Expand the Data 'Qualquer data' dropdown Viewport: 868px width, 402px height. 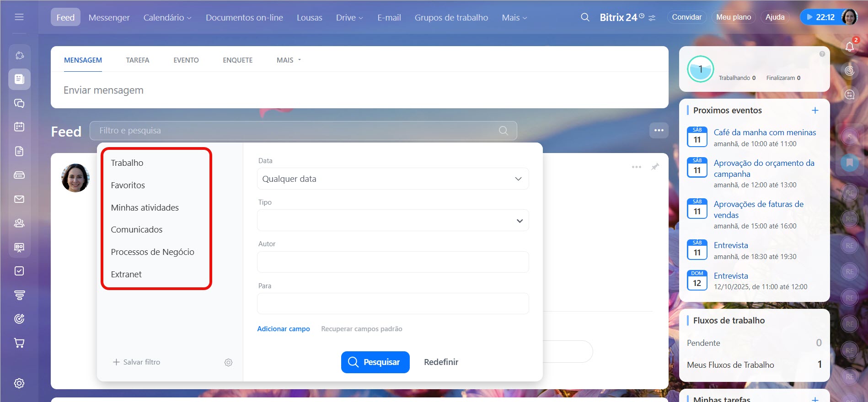pos(392,179)
